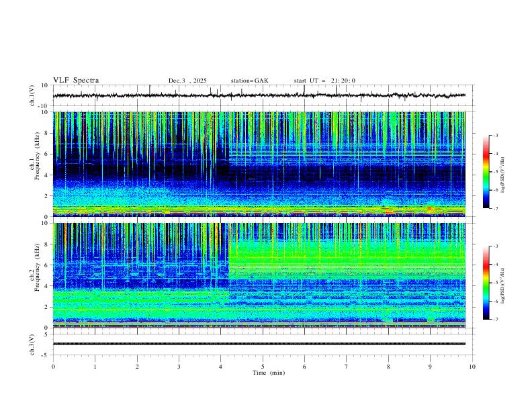Click tick label '2' on the Time axis
Viewport: 532px width, 411px height.
(x=137, y=367)
